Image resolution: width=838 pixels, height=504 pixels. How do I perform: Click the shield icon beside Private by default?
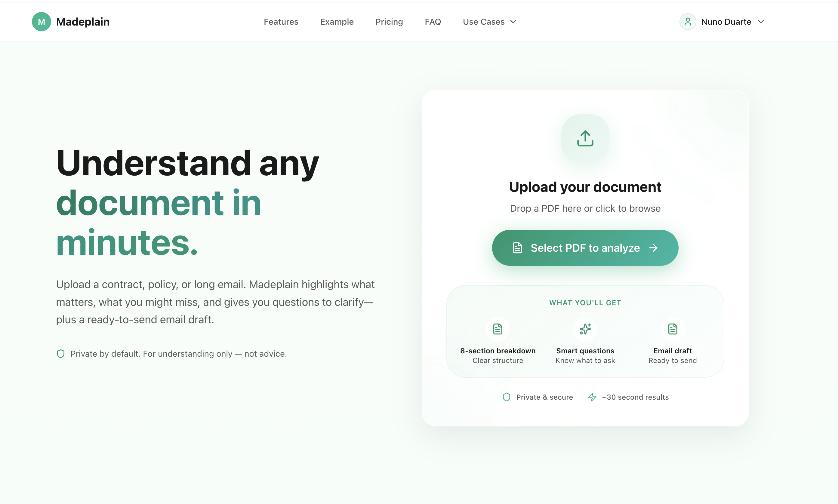point(61,354)
